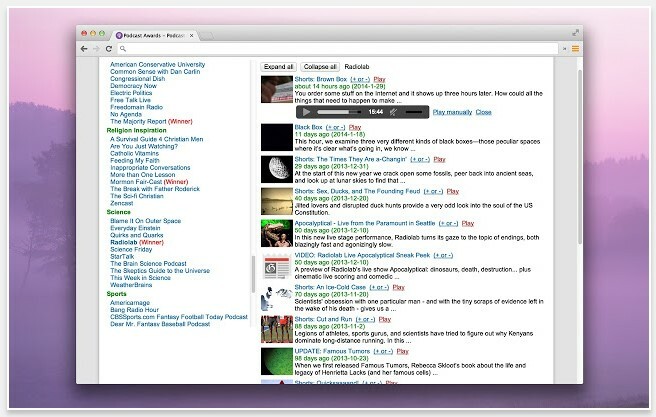Seek using the audio player progress bar
This screenshot has width=656, height=417.
pyautogui.click(x=339, y=112)
